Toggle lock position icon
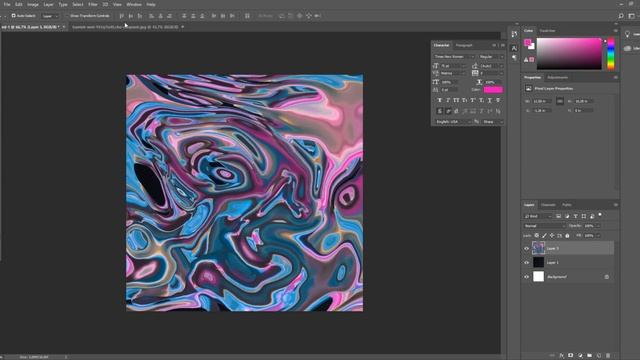This screenshot has height=360, width=640. (x=552, y=236)
